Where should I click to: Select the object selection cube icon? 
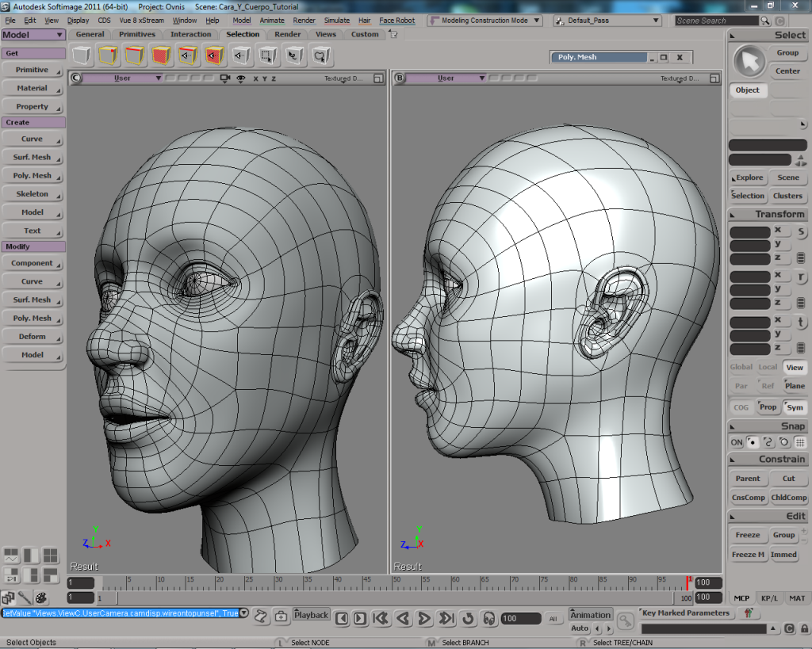(82, 55)
